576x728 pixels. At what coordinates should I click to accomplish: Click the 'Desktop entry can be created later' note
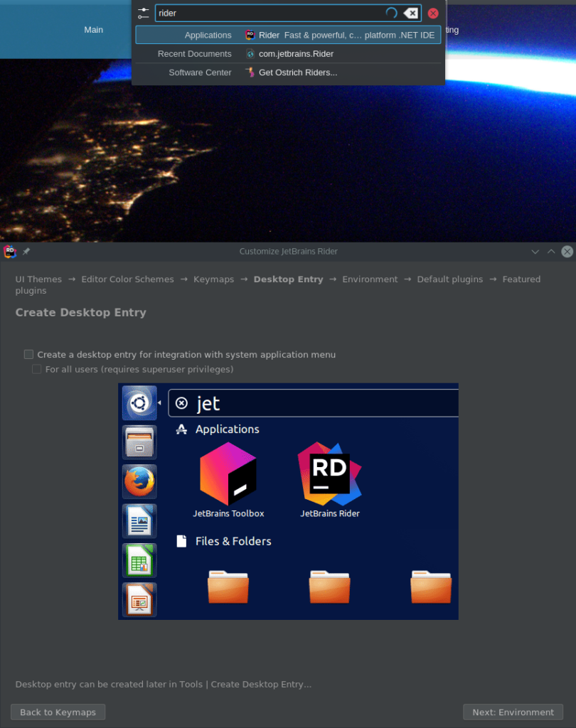tap(163, 684)
